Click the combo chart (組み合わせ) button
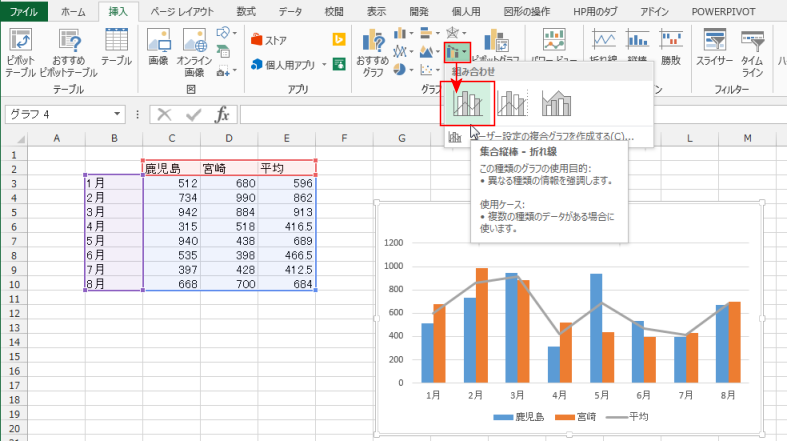This screenshot has width=787, height=441. tap(457, 52)
